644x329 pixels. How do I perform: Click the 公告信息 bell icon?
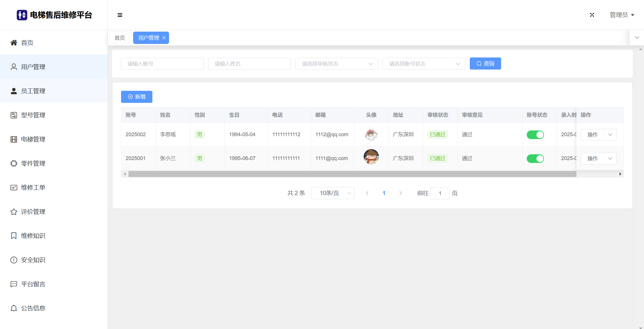14,308
